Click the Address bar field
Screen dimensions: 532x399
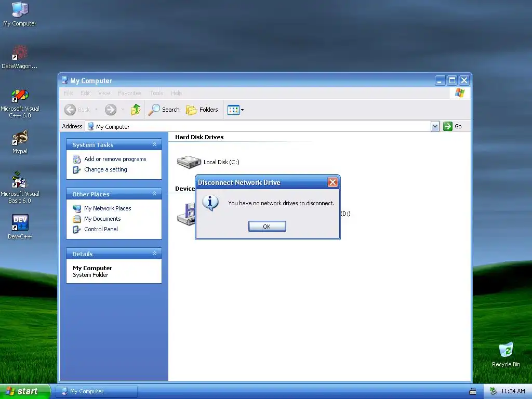(x=258, y=127)
